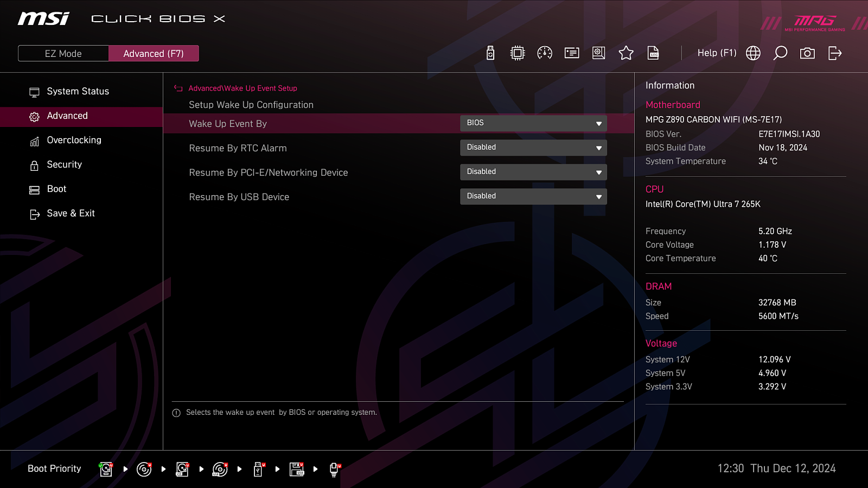Click the info icon beside the help description

[176, 413]
